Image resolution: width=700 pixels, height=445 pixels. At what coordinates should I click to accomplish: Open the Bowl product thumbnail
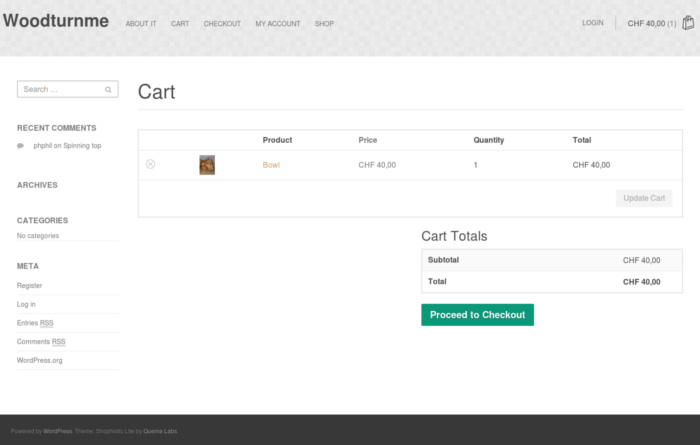tap(207, 165)
